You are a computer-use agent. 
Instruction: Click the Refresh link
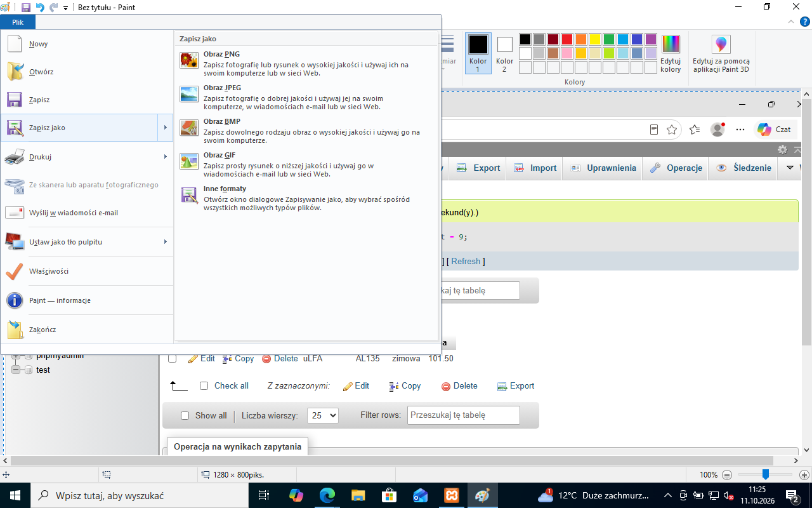[466, 261]
